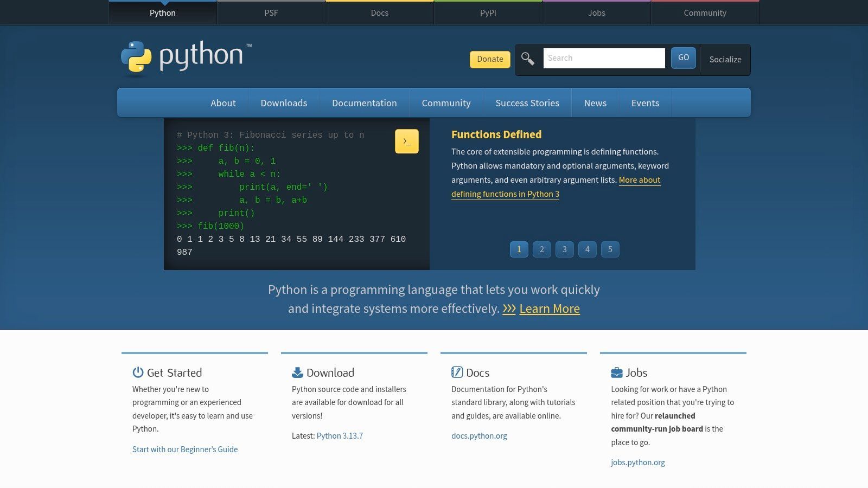
Task: Open the PSF tab in top bar
Action: point(271,13)
